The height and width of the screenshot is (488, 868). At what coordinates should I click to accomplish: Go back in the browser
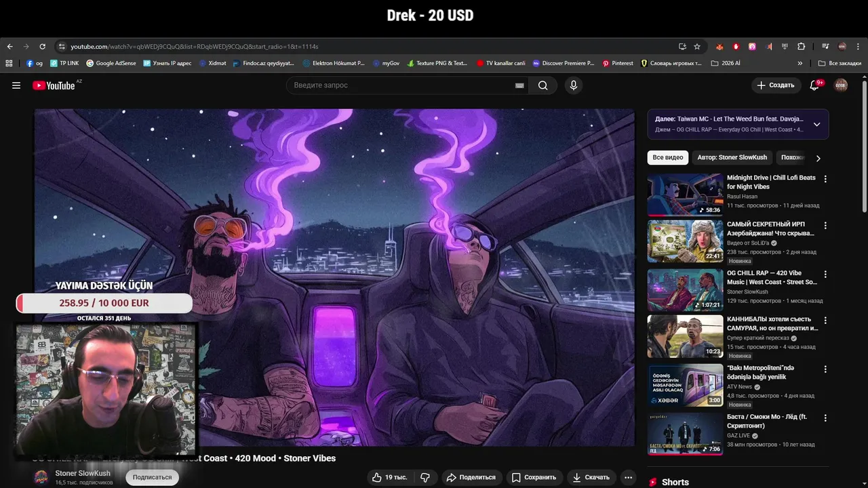9,46
